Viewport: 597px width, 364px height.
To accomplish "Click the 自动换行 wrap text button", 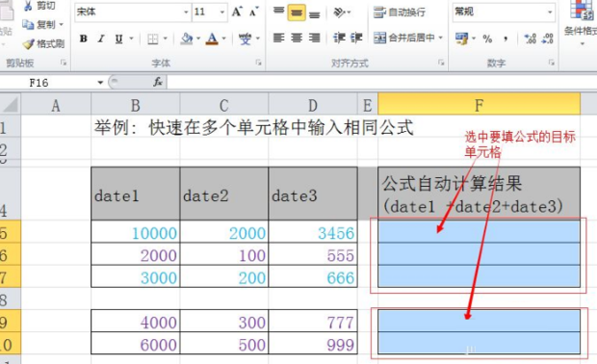I will (399, 13).
